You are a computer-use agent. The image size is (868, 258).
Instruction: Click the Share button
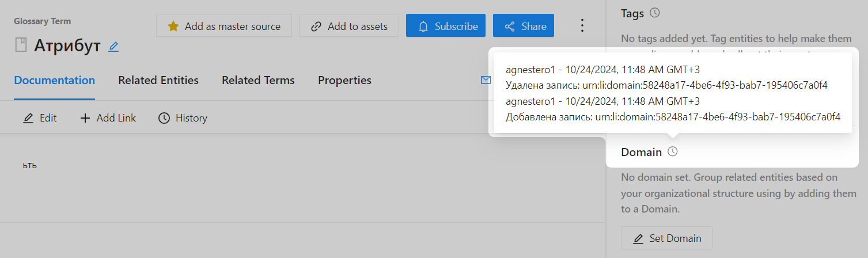(x=524, y=26)
